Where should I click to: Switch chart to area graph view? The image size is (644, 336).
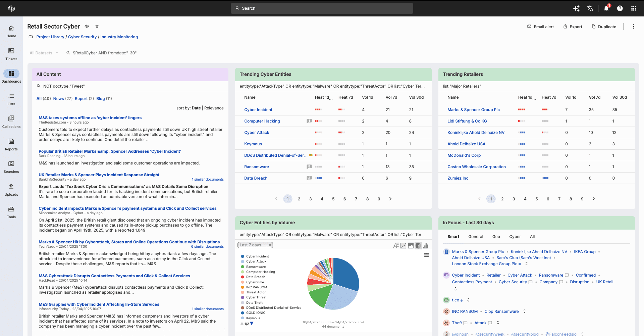point(411,245)
